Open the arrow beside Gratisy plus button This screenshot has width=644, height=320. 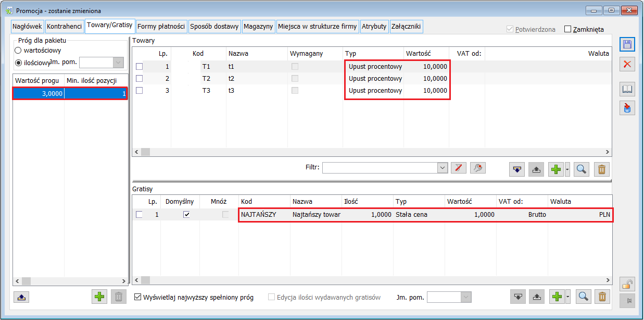click(x=567, y=297)
